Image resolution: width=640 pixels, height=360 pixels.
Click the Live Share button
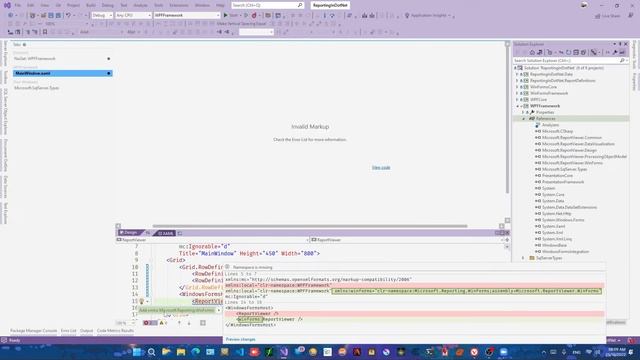608,16
